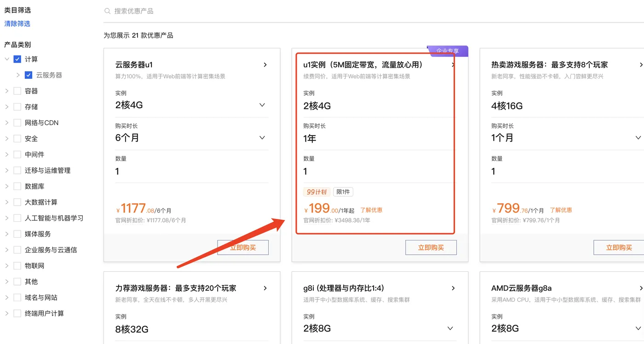Viewport: 644px width, 344px height.
Task: Click 了解优惠 next to ¥199 price
Action: click(371, 209)
